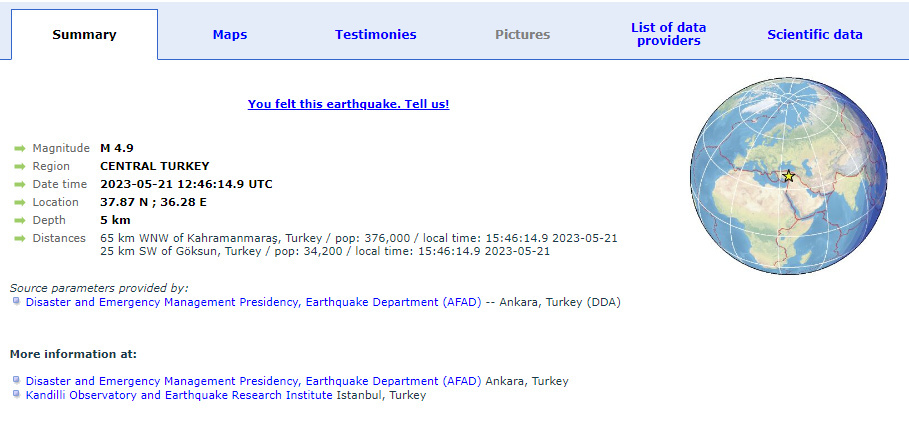
Task: Open the Scientific data tab
Action: coord(814,35)
